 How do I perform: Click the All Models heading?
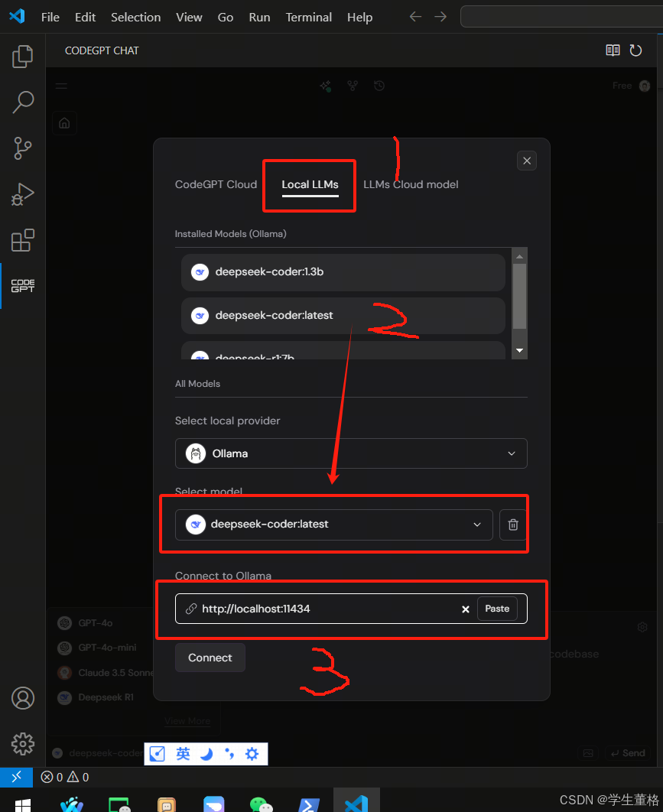pyautogui.click(x=197, y=384)
